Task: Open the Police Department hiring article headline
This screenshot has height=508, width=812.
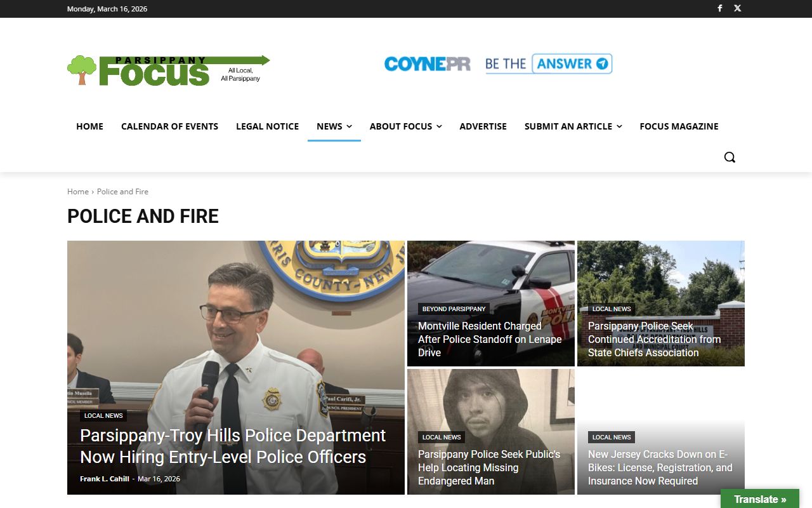Action: point(232,446)
